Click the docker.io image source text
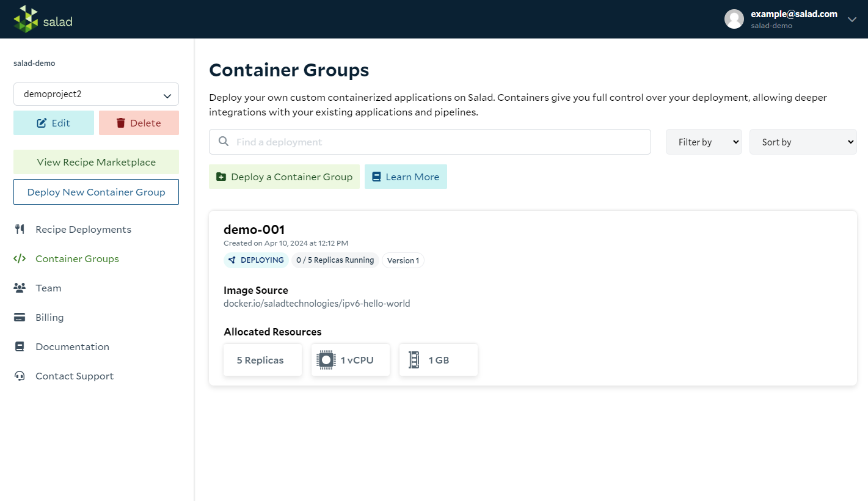 (316, 303)
